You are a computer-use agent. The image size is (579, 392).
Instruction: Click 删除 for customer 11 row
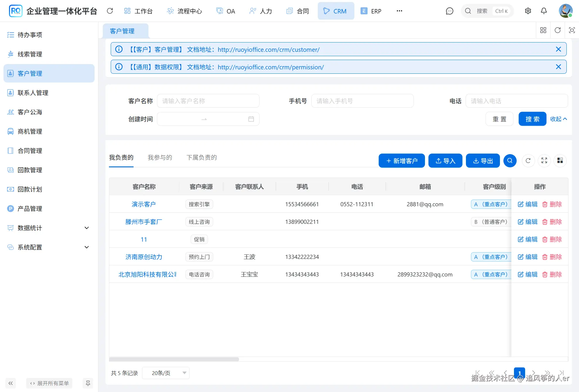coord(552,239)
